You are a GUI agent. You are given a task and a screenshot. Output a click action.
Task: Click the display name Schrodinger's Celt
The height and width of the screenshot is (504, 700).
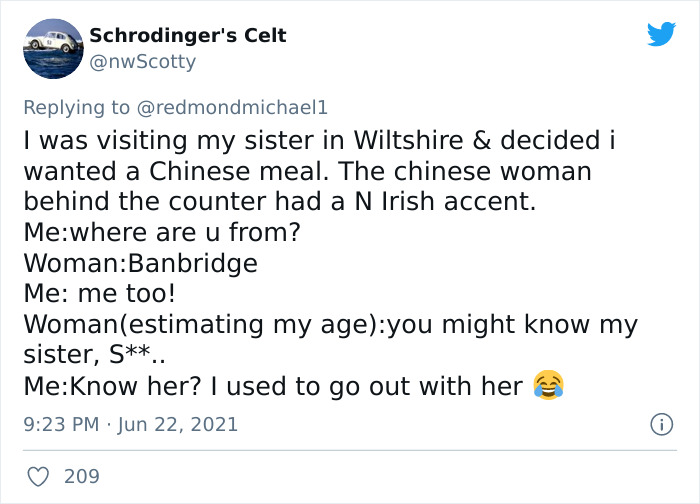(188, 36)
